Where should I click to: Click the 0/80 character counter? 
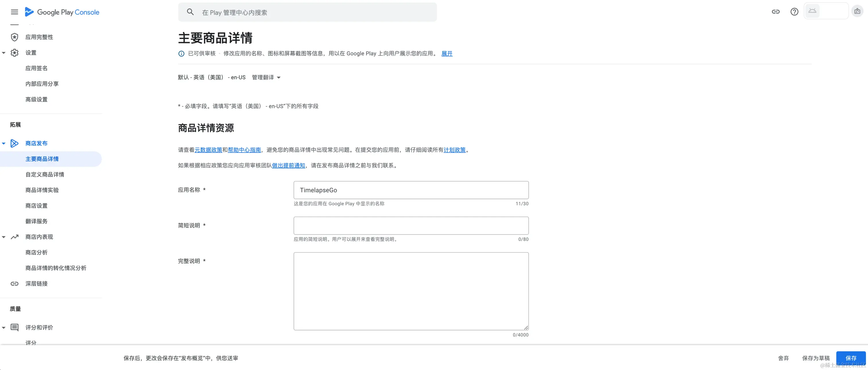[523, 239]
